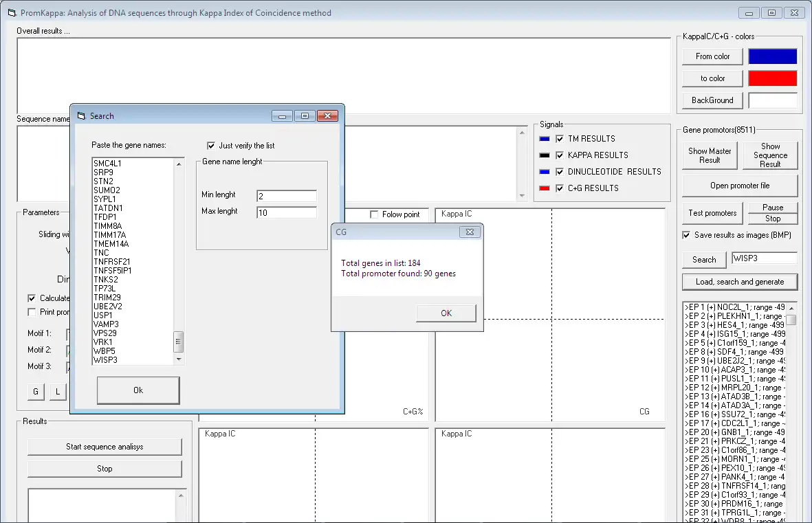This screenshot has width=812, height=523.
Task: Click the G button in Parameters
Action: pyautogui.click(x=36, y=392)
